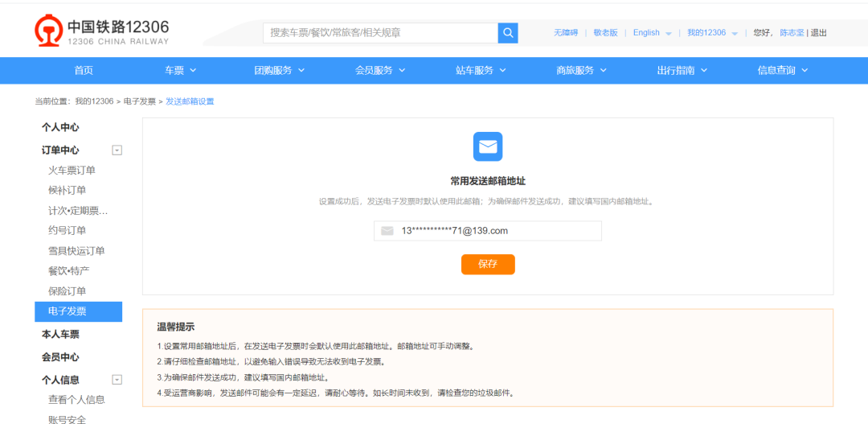868x424 pixels.
Task: Select 火车票订单 in the sidebar
Action: click(72, 171)
